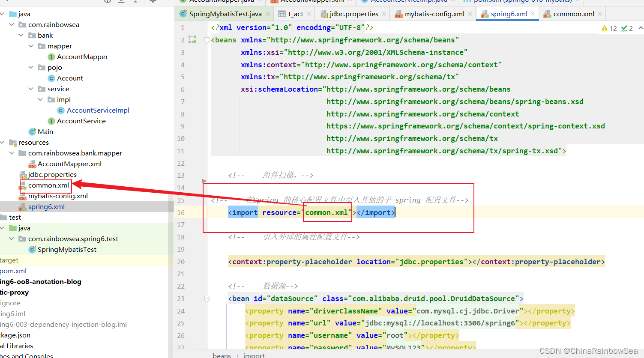
Task: Click the Main class icon
Action: point(32,131)
